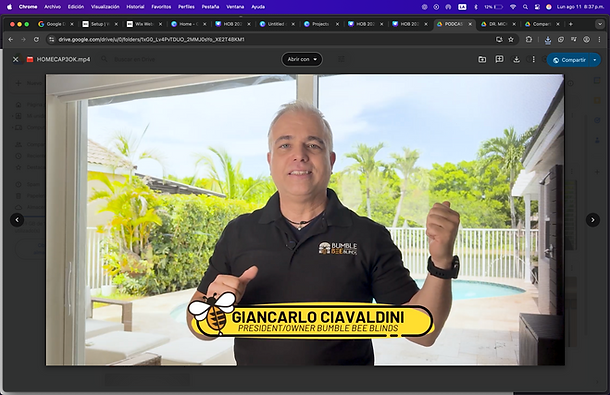The image size is (610, 395).
Task: Open the Pestaña menu
Action: tap(210, 7)
